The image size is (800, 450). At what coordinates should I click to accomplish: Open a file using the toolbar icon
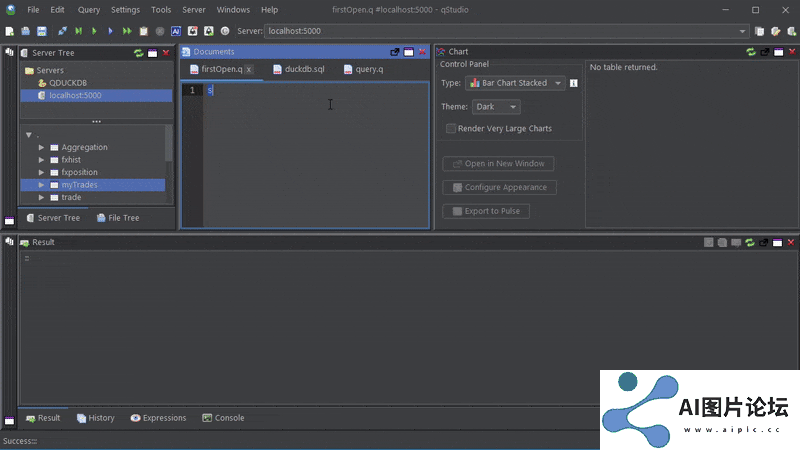(x=26, y=31)
